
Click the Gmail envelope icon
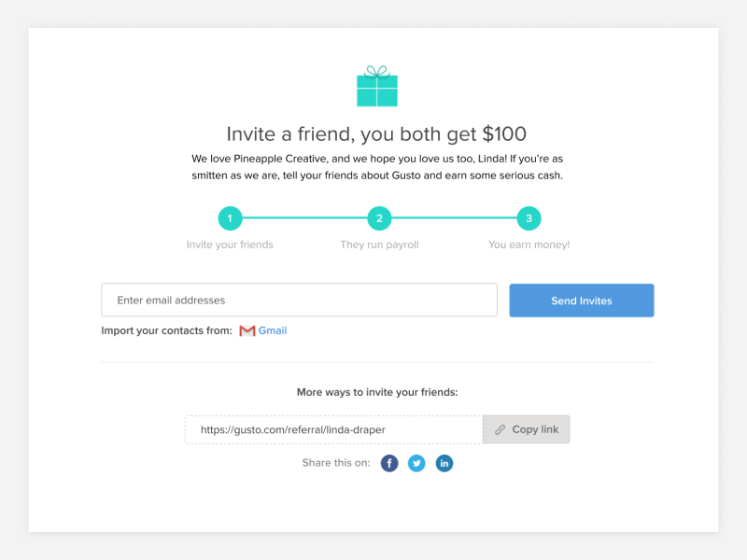click(247, 330)
